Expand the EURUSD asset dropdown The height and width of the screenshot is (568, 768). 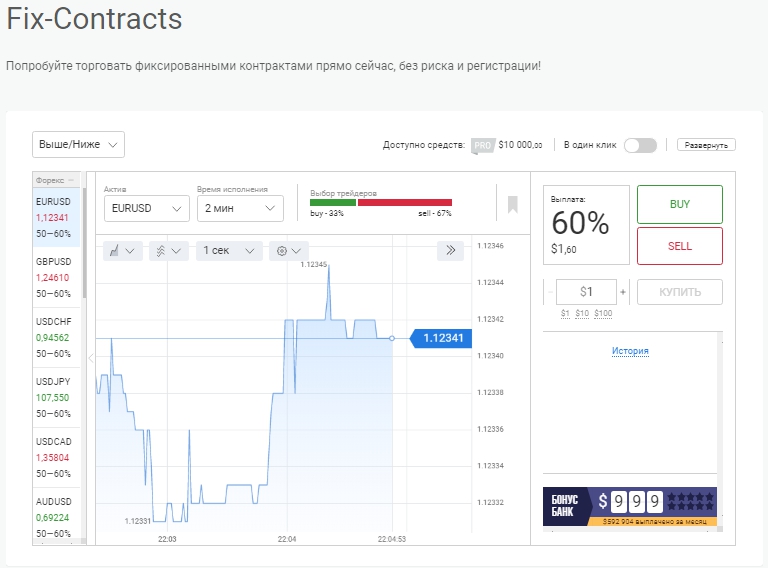pos(146,208)
